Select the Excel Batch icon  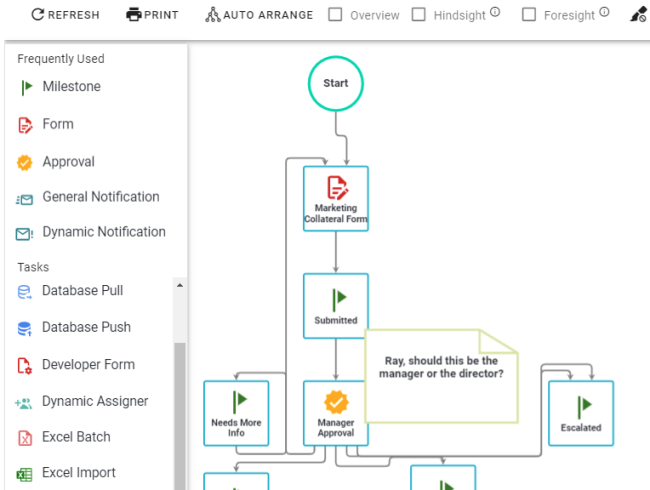point(25,438)
